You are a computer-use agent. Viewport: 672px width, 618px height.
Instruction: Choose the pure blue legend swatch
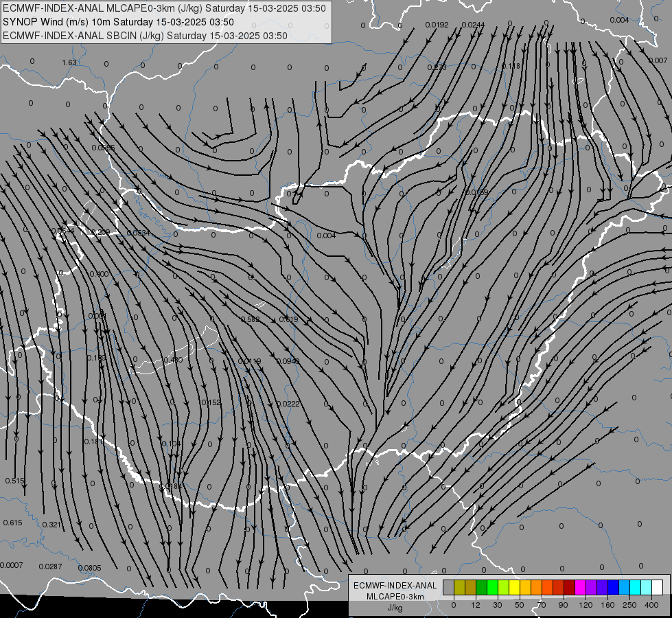(x=613, y=587)
